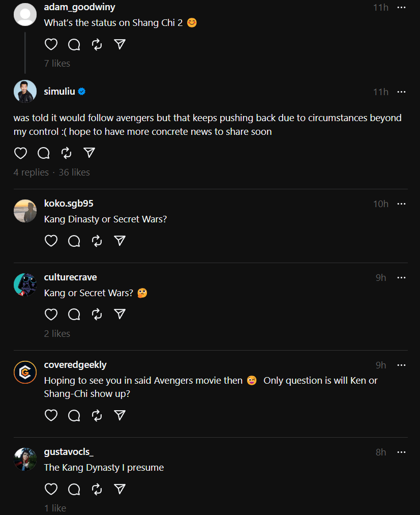Like adam_goodwiny's Shang Chi 2 post
This screenshot has height=515, width=420.
(x=51, y=45)
